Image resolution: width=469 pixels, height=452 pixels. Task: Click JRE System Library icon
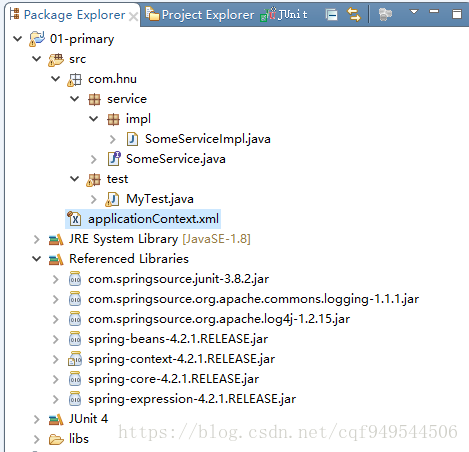(56, 240)
